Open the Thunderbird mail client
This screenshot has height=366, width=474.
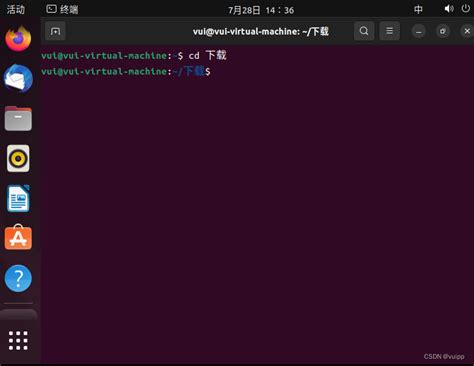(x=18, y=78)
